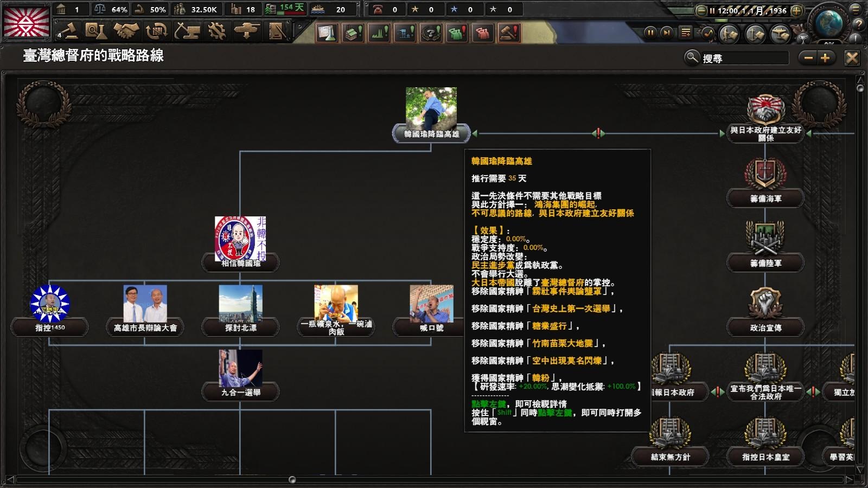Click the red people alert icon
Screen dimensions: 868x488
[x=483, y=33]
